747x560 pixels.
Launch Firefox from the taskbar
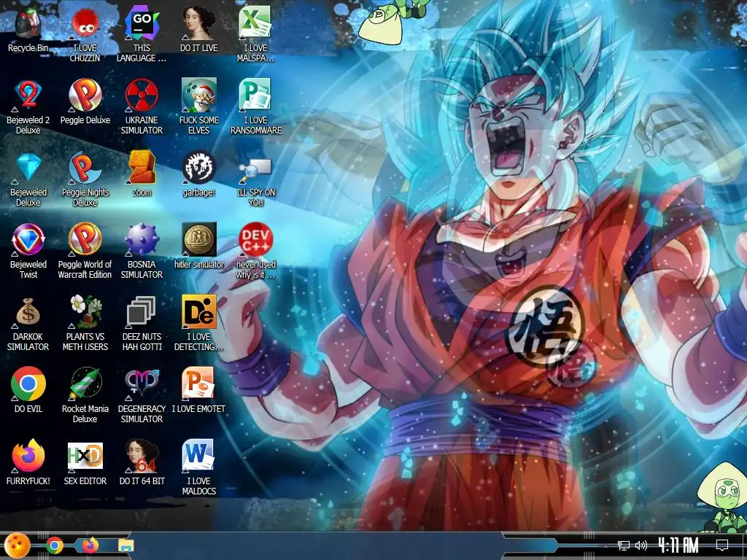click(90, 545)
